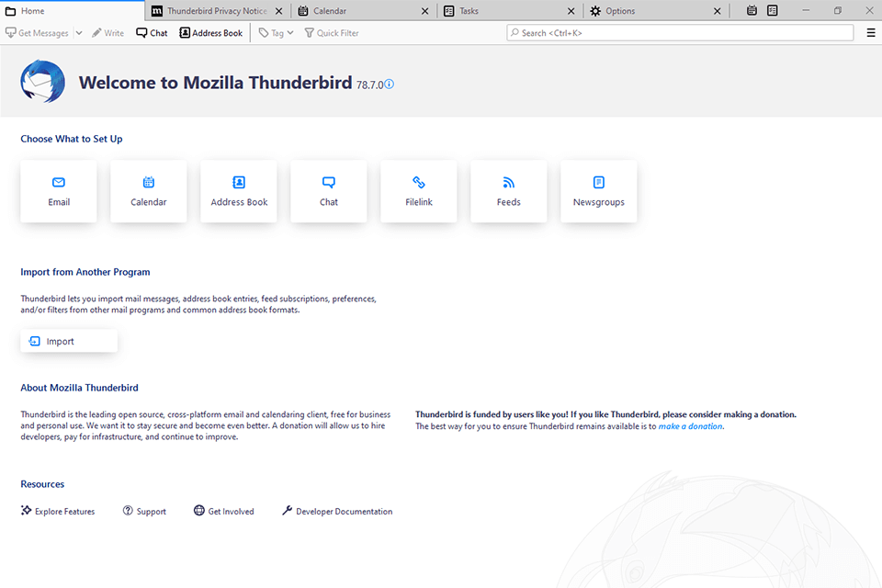The width and height of the screenshot is (882, 588).
Task: Click the calendar icon right of the tabs
Action: 752,11
